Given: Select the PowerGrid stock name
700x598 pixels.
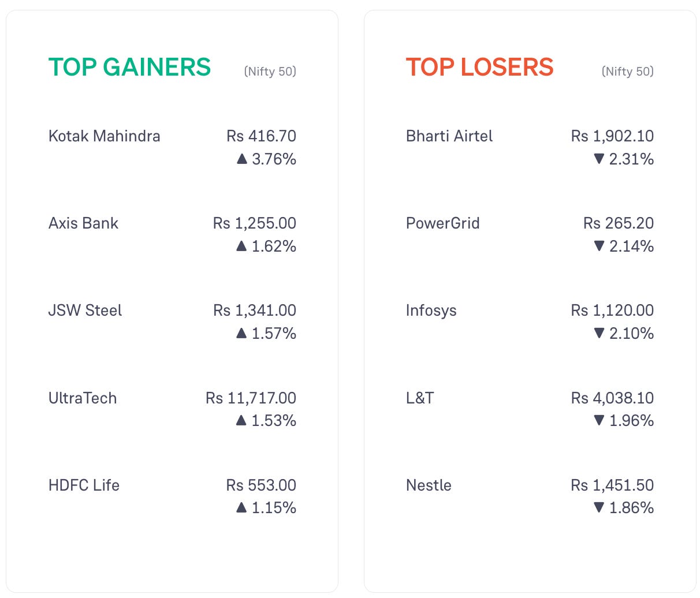Looking at the screenshot, I should [x=443, y=223].
